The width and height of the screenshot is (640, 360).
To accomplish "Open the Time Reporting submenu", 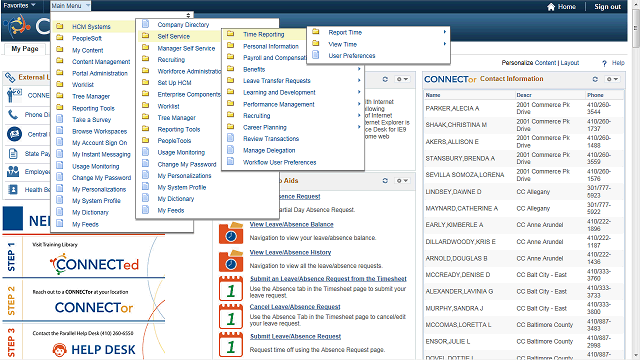I will 263,34.
